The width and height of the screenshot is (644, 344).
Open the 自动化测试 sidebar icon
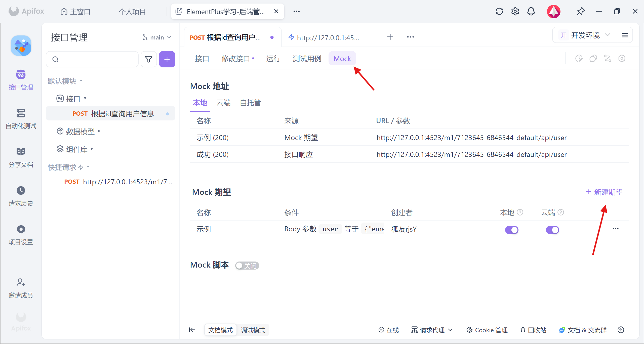tap(21, 113)
